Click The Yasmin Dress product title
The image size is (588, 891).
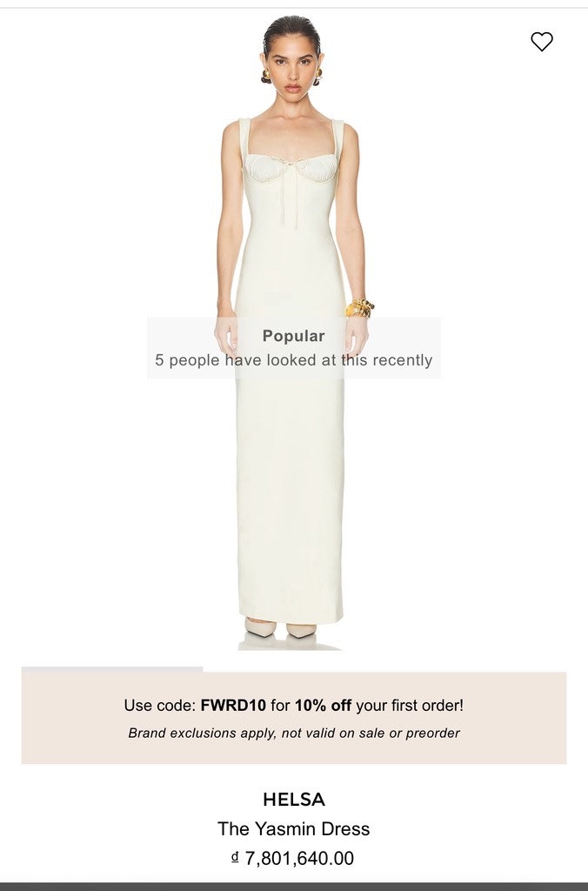[x=294, y=828]
